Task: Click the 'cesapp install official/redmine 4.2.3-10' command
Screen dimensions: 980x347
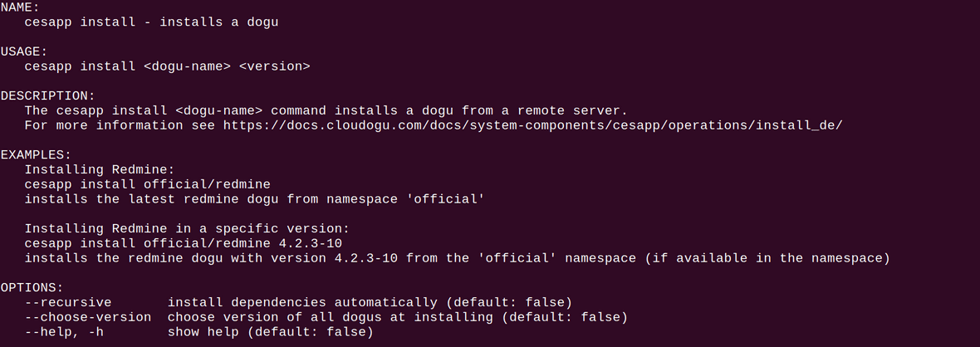Action: pos(183,243)
